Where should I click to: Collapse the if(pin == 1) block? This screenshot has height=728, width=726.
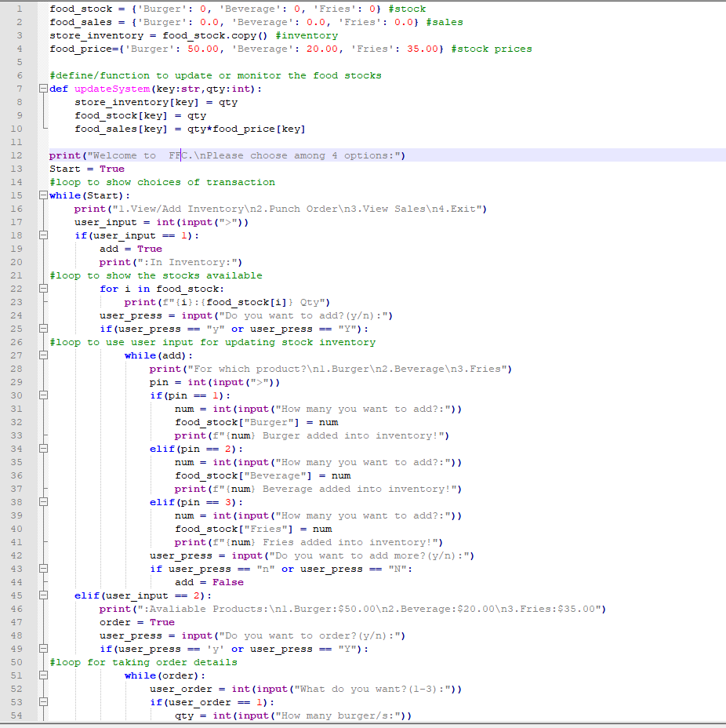(43, 395)
